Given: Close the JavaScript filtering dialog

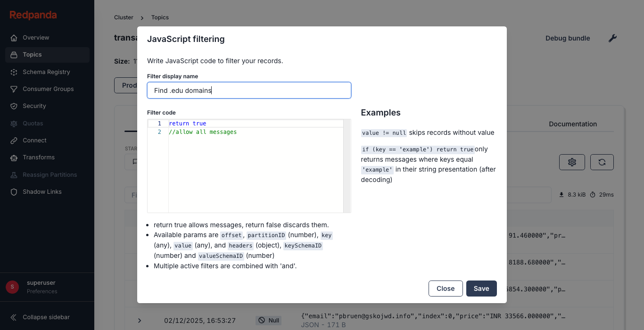Looking at the screenshot, I should point(446,288).
